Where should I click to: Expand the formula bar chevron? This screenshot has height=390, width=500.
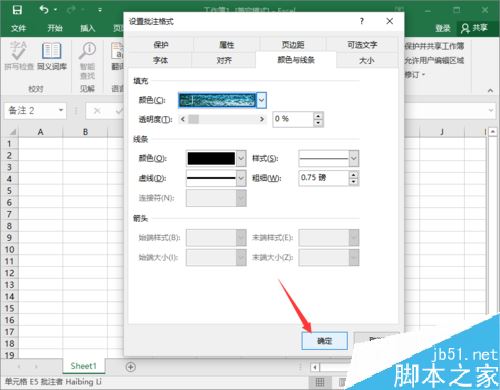click(x=491, y=110)
